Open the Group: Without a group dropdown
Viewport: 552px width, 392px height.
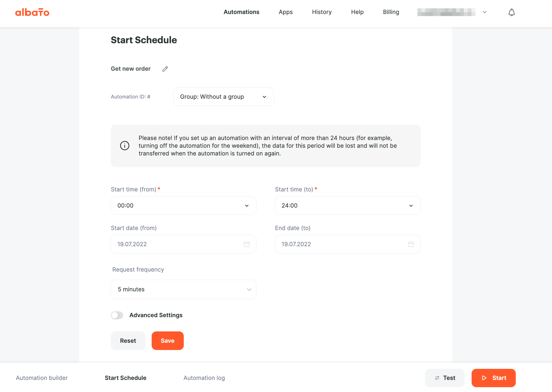pos(224,97)
